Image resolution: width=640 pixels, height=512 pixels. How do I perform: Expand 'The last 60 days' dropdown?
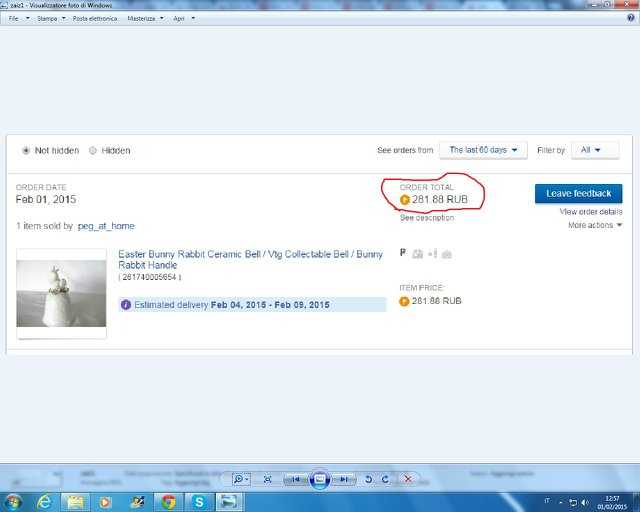(x=483, y=150)
